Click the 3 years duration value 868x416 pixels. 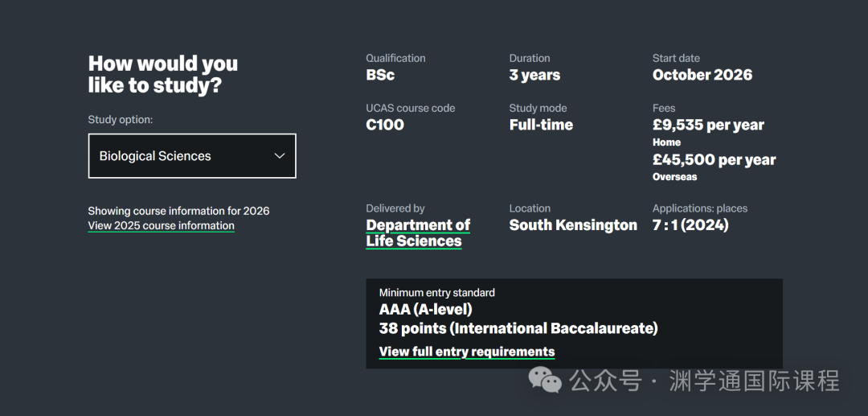coord(534,76)
